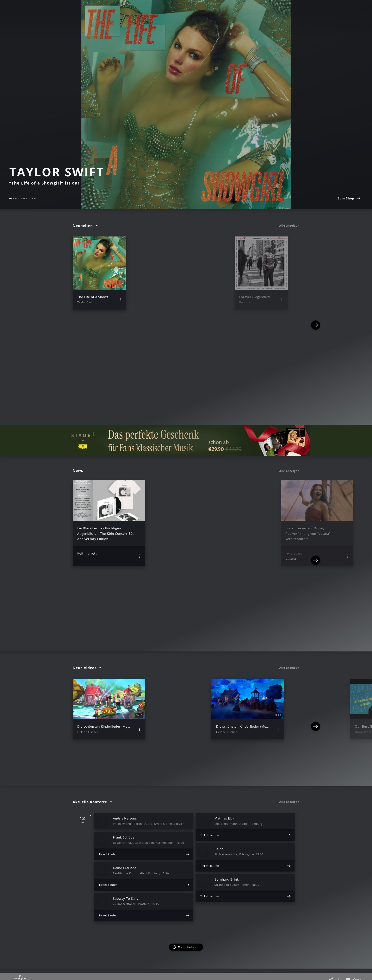Click Heino concert name

pos(219,849)
